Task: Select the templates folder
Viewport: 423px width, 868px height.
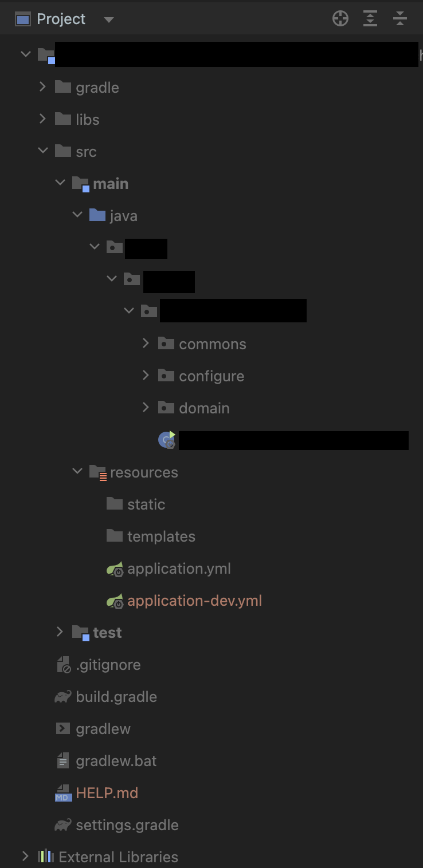Action: click(161, 536)
